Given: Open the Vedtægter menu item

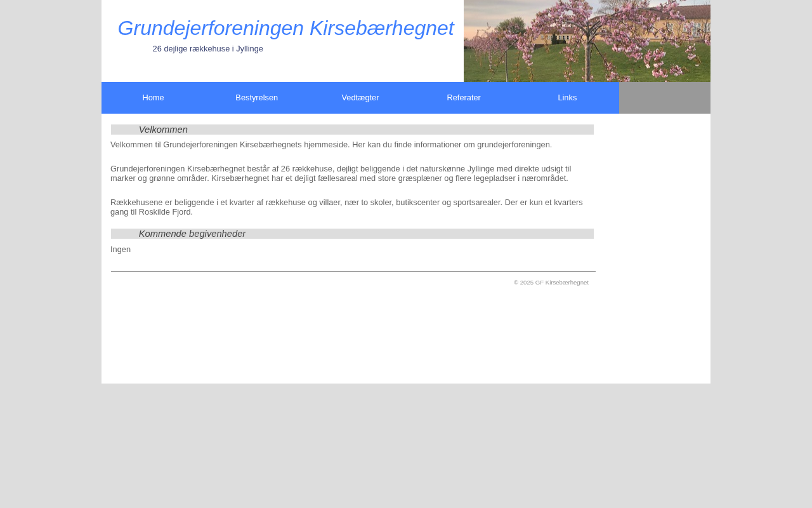Looking at the screenshot, I should (360, 98).
